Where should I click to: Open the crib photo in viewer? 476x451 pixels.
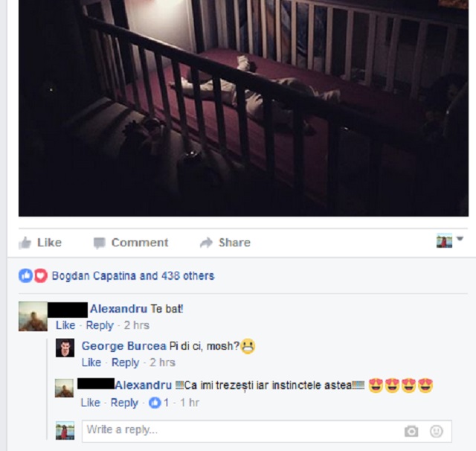point(243,108)
